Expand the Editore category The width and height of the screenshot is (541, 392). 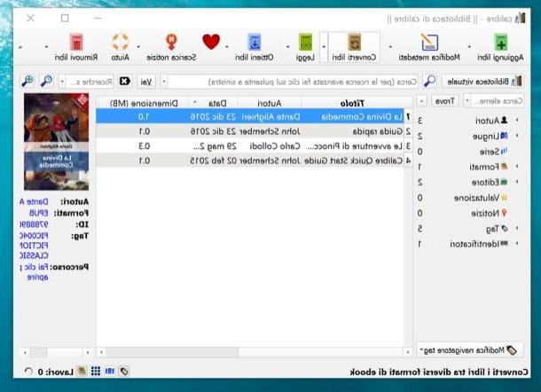[x=517, y=182]
